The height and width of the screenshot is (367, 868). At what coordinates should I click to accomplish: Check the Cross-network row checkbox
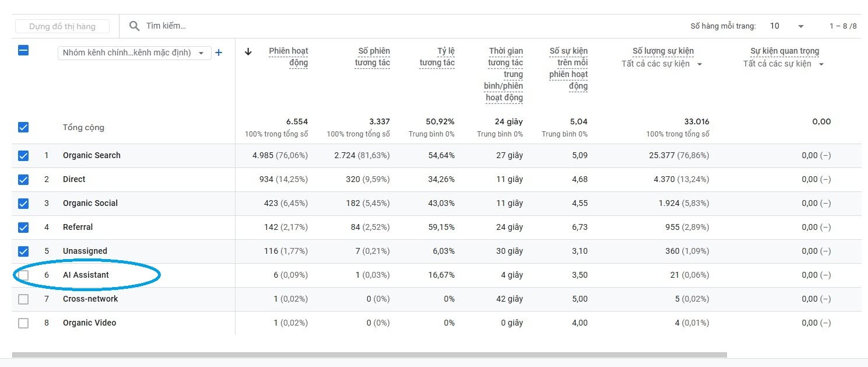pos(23,299)
